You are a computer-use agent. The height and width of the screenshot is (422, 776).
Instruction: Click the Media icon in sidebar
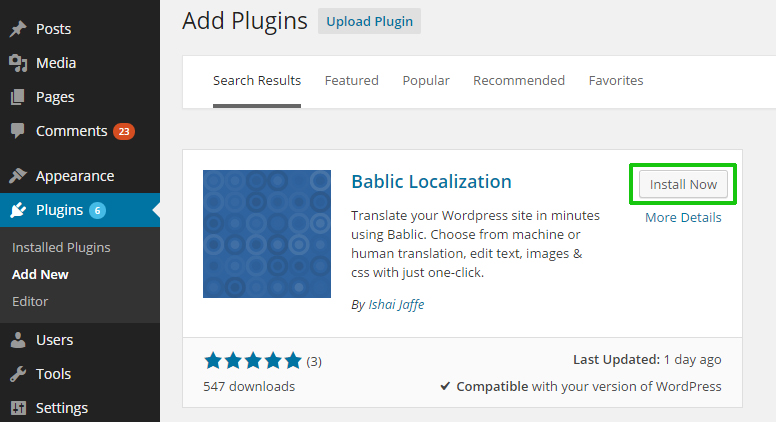coord(18,63)
